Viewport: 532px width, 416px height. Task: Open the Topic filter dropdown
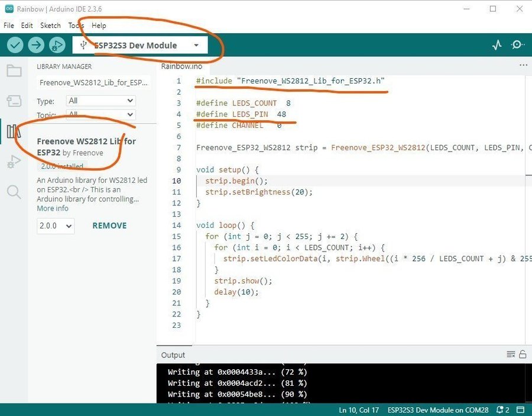coord(100,115)
